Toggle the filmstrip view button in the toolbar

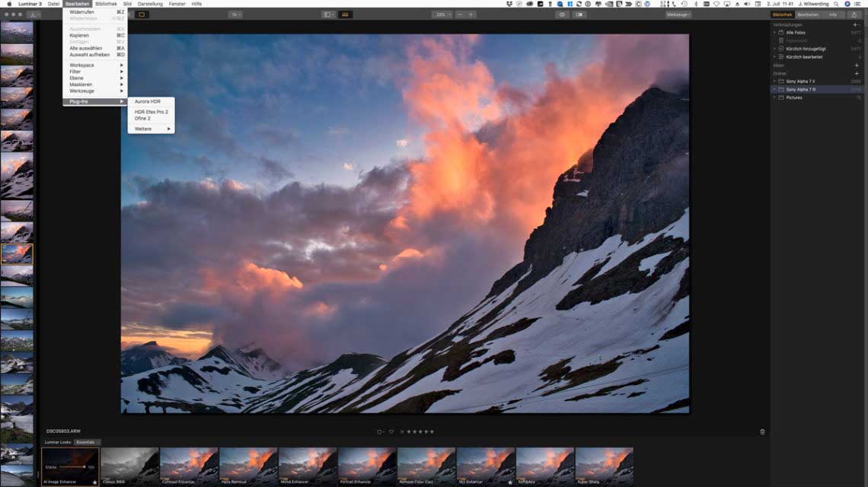click(x=345, y=14)
